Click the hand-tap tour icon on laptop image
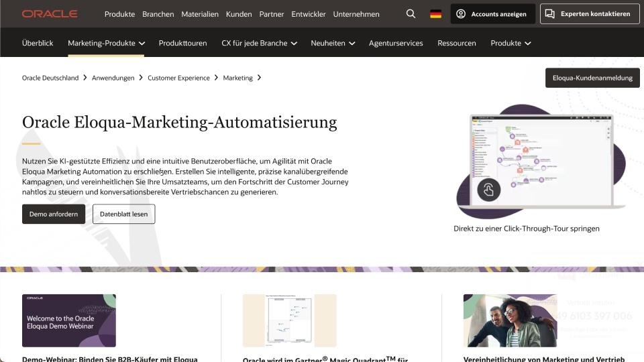The height and width of the screenshot is (362, 644). tap(489, 190)
